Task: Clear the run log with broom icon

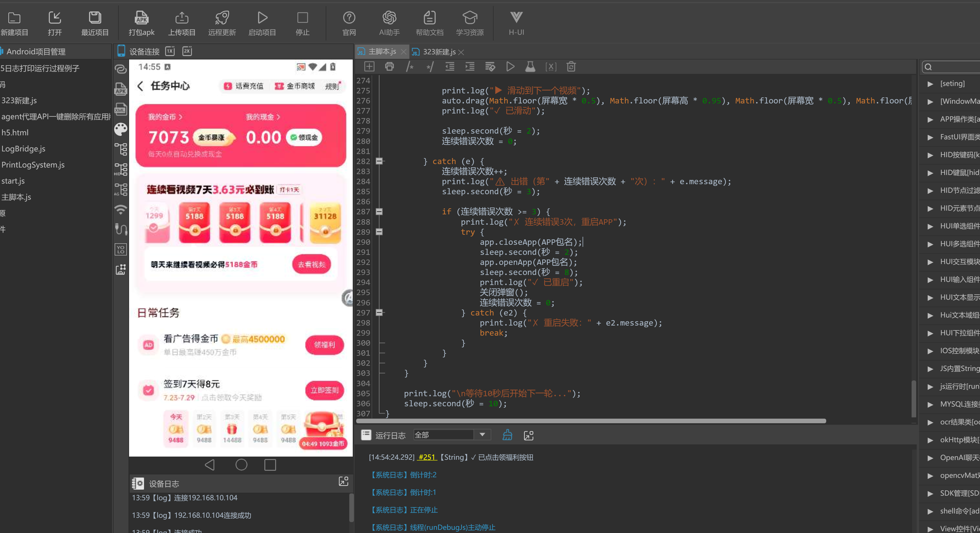Action: pos(507,435)
